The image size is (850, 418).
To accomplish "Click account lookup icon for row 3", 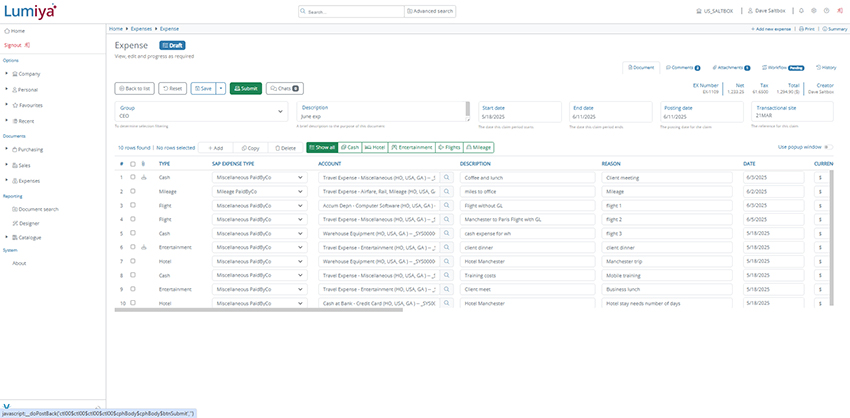I will point(447,205).
